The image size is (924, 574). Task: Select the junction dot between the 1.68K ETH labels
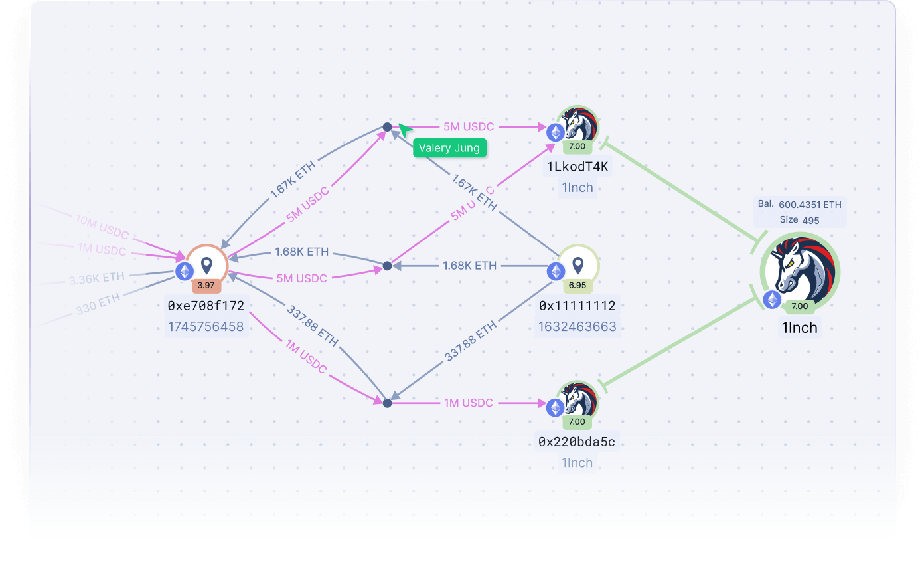click(388, 266)
